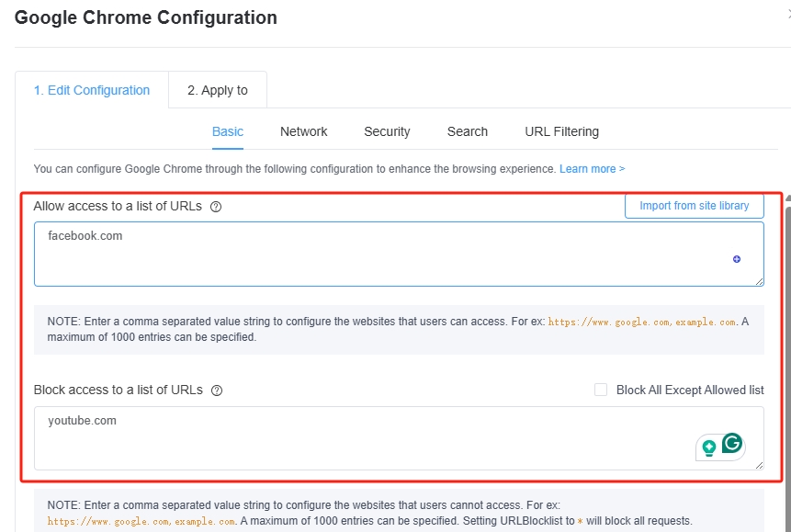Viewport: 791px width, 532px height.
Task: Switch to the Apply to step tab
Action: point(218,90)
